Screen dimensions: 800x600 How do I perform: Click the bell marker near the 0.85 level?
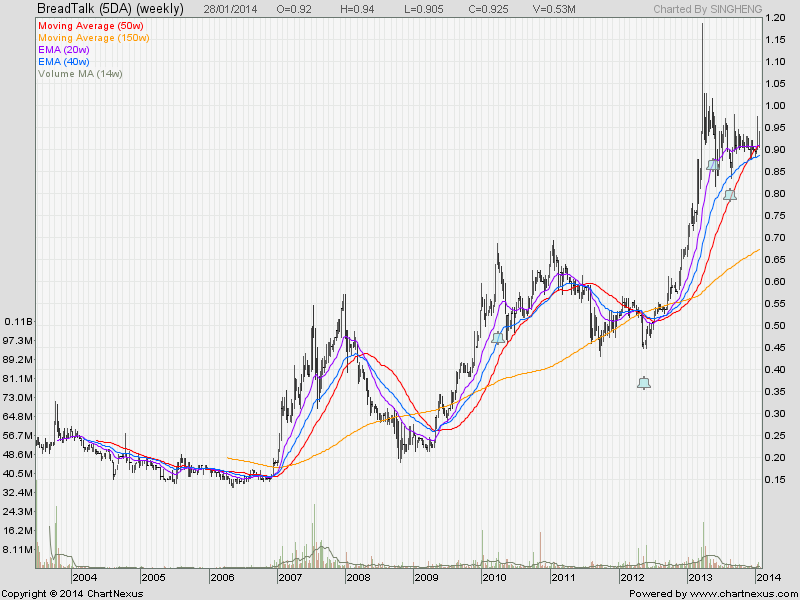[713, 164]
